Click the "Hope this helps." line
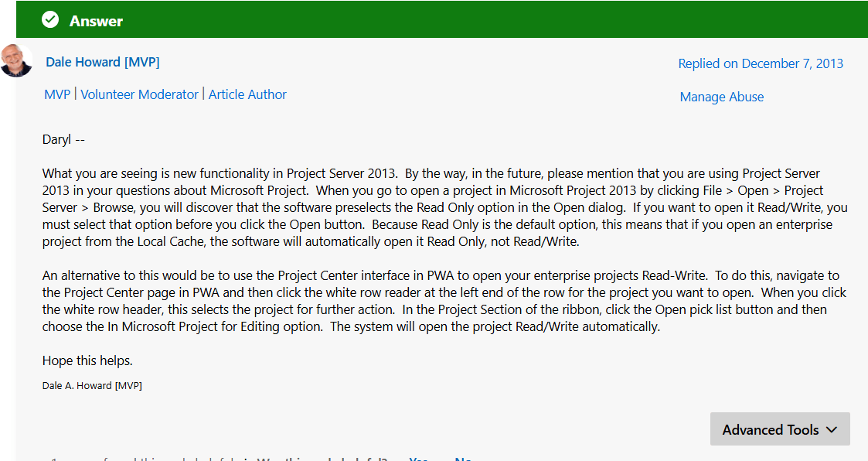 click(x=87, y=360)
